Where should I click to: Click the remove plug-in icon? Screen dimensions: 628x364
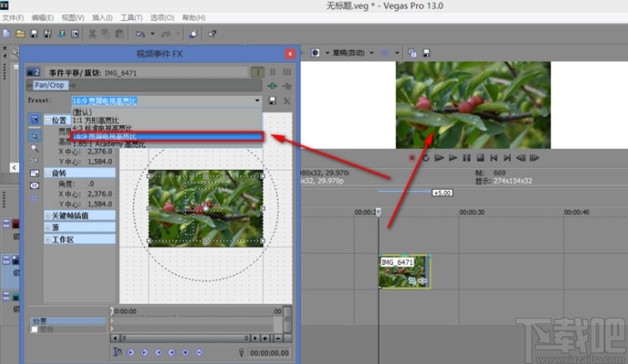tap(287, 86)
